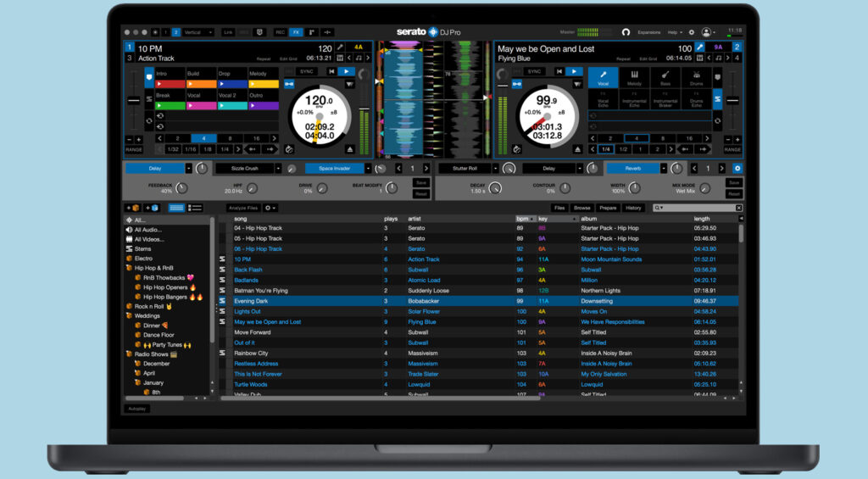Eject track from left deck
Image resolution: width=868 pixels, height=479 pixels.
point(349,148)
